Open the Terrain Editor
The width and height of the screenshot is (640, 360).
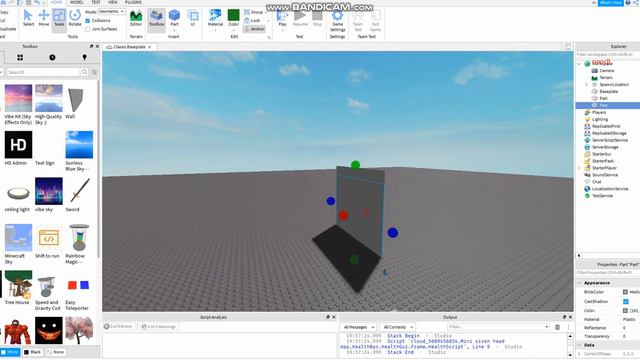click(136, 19)
